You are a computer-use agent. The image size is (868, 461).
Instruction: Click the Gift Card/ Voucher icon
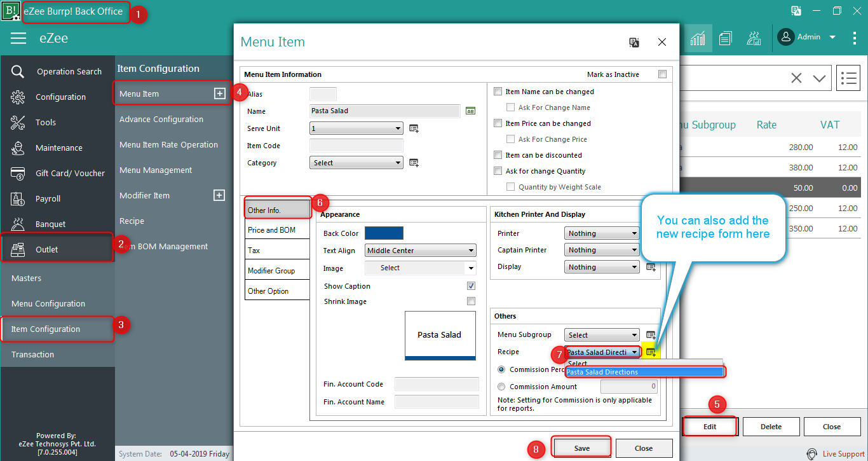click(x=18, y=173)
